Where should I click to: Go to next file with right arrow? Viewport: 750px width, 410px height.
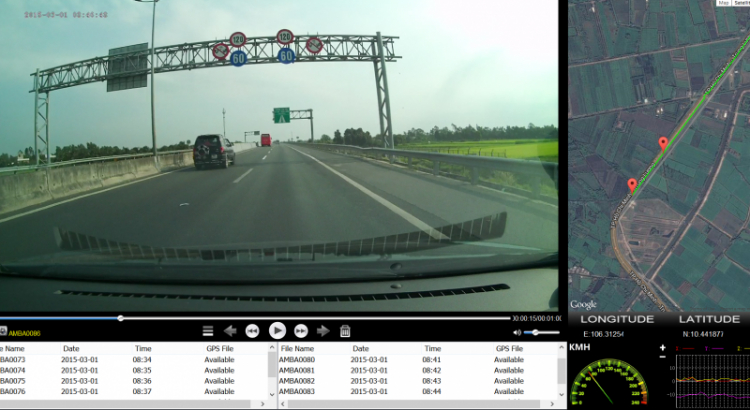[323, 331]
